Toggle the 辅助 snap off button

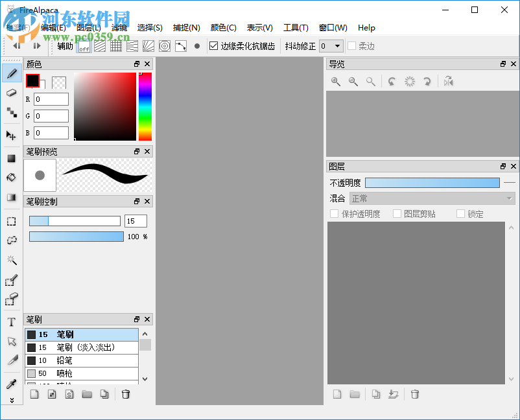pyautogui.click(x=82, y=45)
